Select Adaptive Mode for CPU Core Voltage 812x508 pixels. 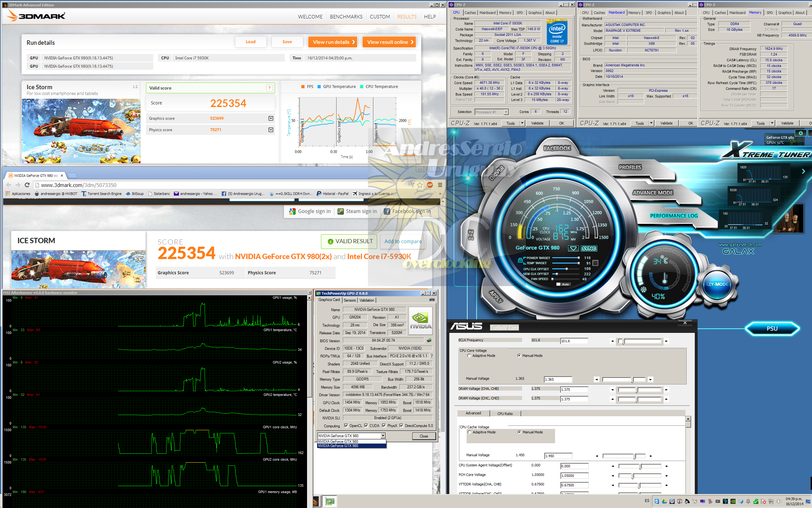click(469, 356)
